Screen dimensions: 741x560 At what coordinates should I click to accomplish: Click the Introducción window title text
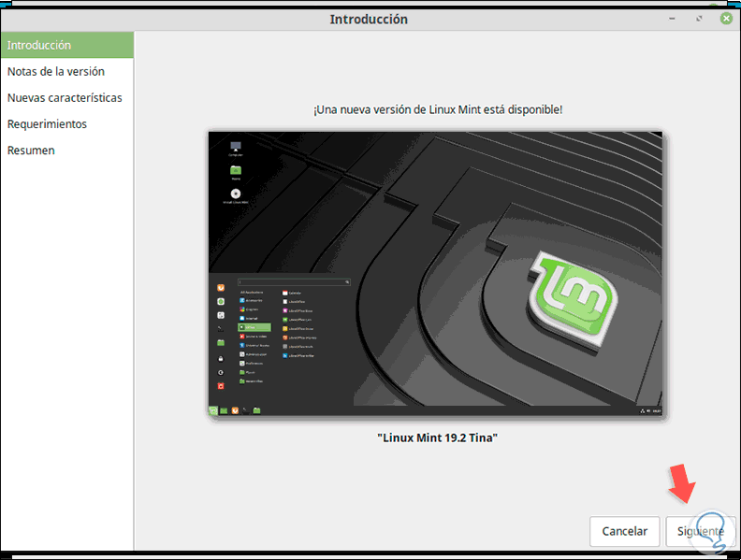coord(369,20)
